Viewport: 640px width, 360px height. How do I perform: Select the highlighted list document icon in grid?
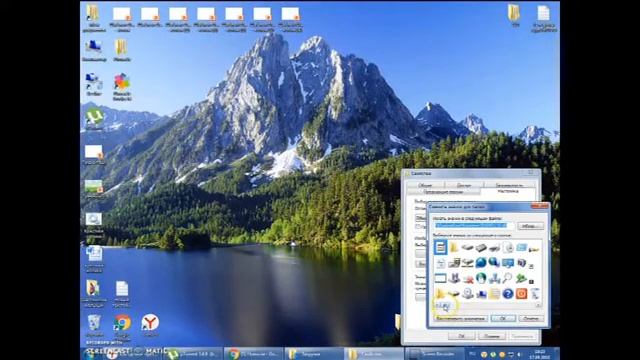pyautogui.click(x=440, y=247)
